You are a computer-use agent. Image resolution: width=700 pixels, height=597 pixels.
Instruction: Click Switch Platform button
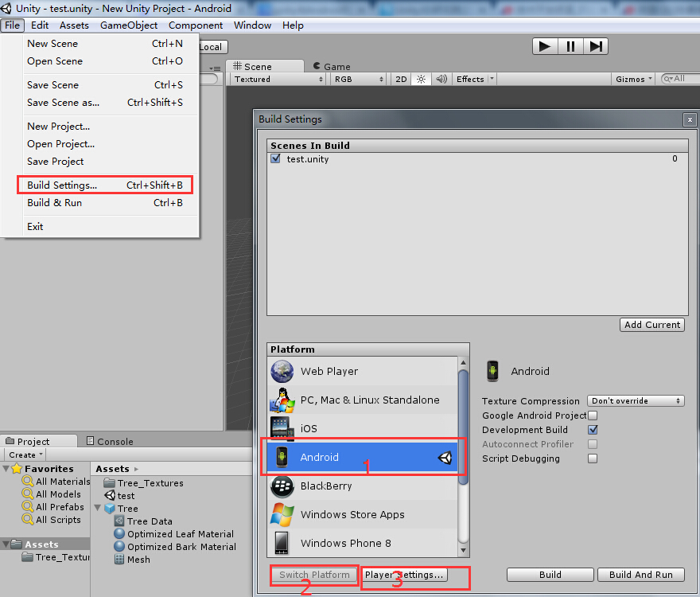pyautogui.click(x=314, y=575)
